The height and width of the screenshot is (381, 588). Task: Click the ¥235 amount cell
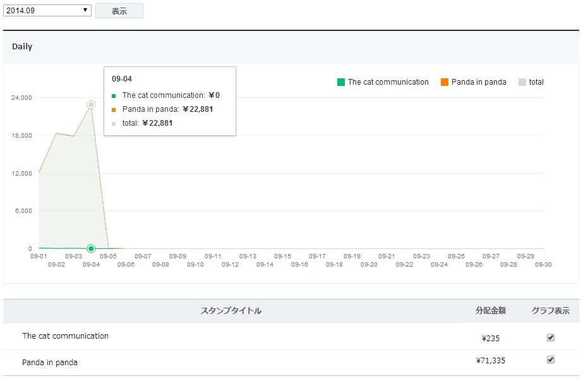pyautogui.click(x=491, y=338)
